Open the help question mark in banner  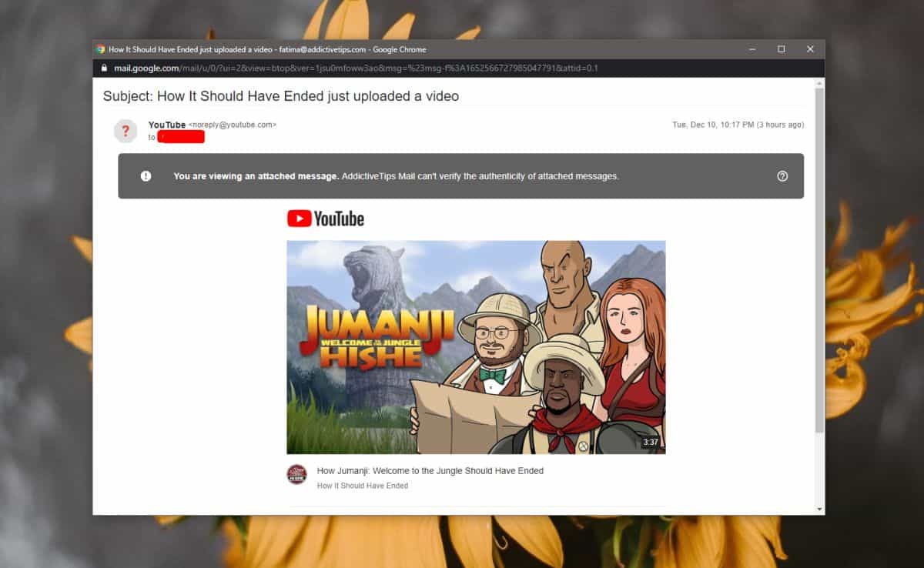tap(782, 176)
